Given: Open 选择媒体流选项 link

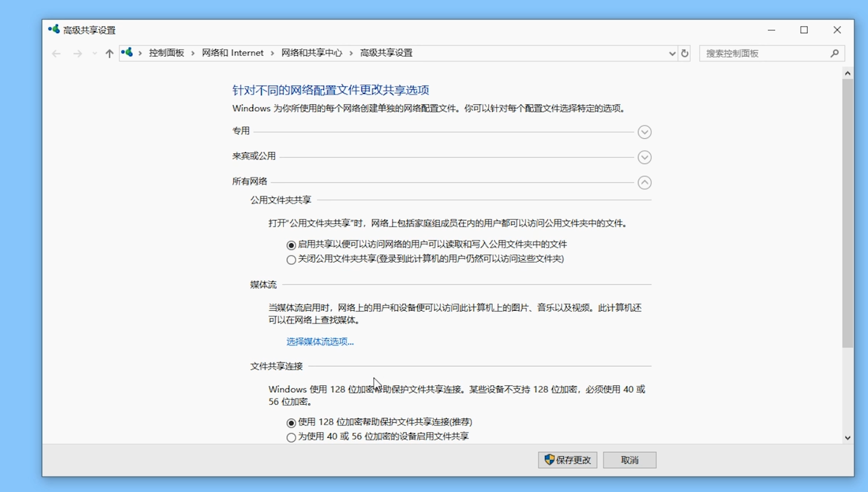Looking at the screenshot, I should tap(320, 342).
